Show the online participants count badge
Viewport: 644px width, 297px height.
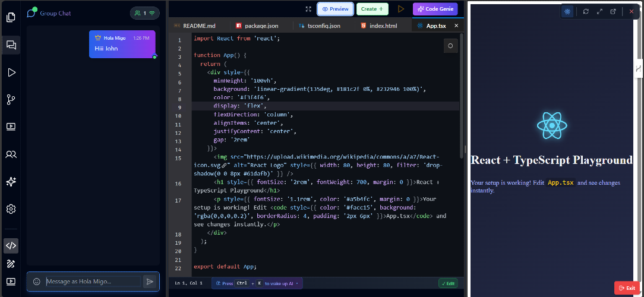145,13
